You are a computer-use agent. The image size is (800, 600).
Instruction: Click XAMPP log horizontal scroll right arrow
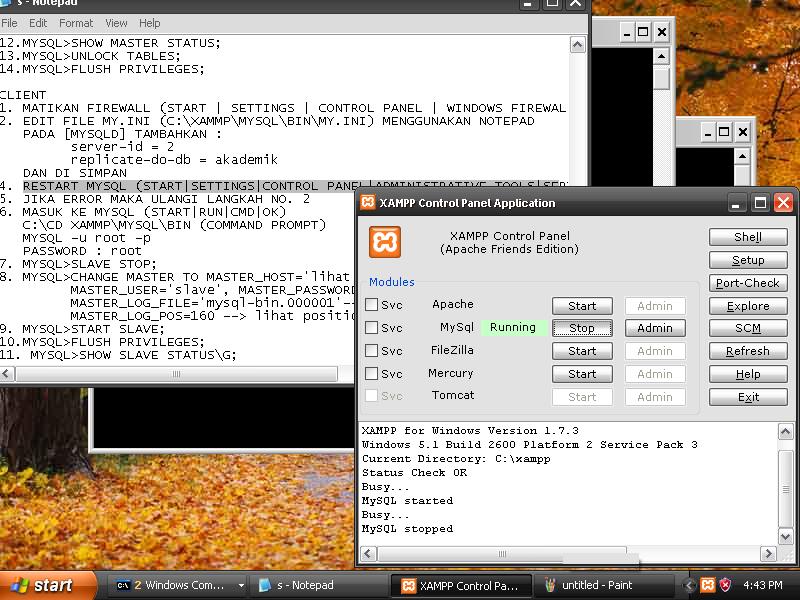coord(768,554)
